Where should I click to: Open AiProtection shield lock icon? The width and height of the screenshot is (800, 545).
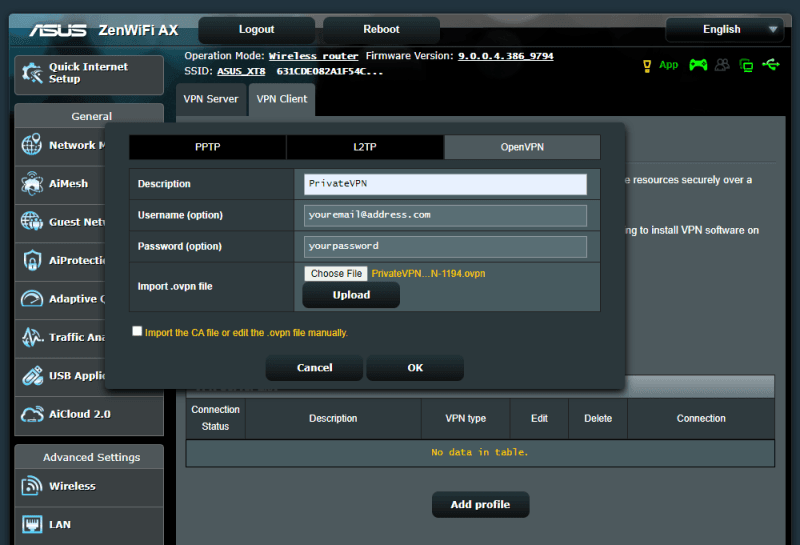click(32, 260)
